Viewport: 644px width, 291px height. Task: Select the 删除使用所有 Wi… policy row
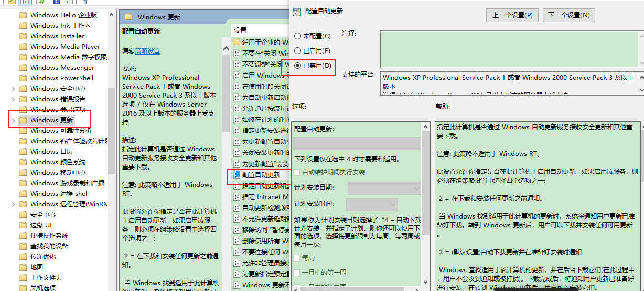(261, 241)
